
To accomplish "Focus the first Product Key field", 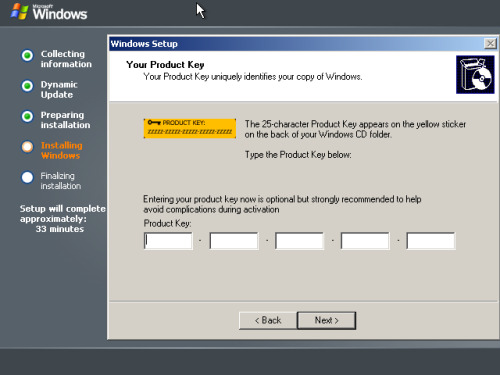I will 168,241.
